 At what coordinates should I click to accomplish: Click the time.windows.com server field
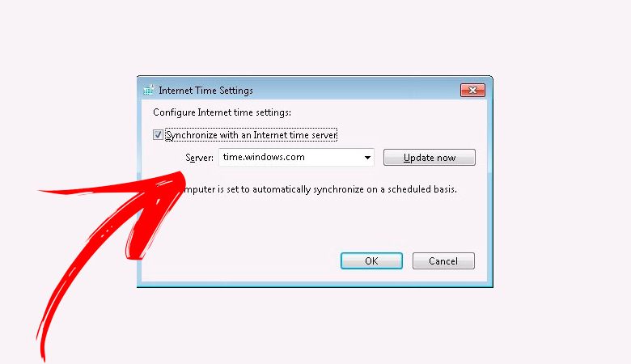click(x=296, y=157)
